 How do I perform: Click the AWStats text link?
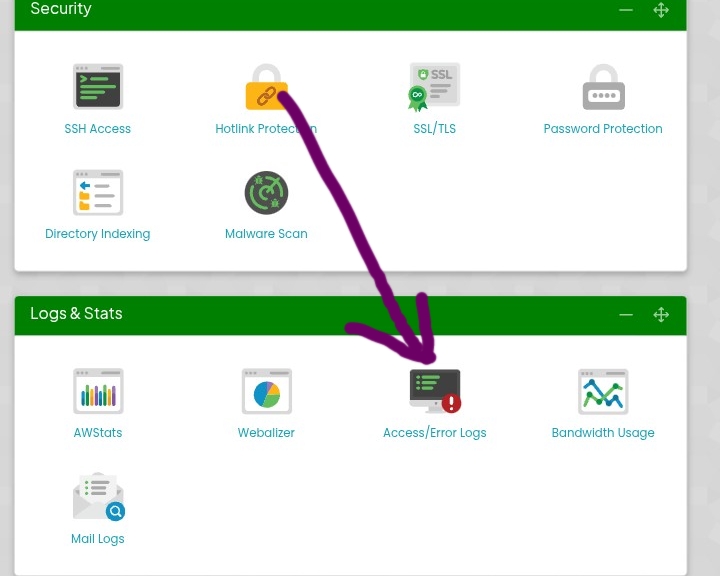[98, 433]
